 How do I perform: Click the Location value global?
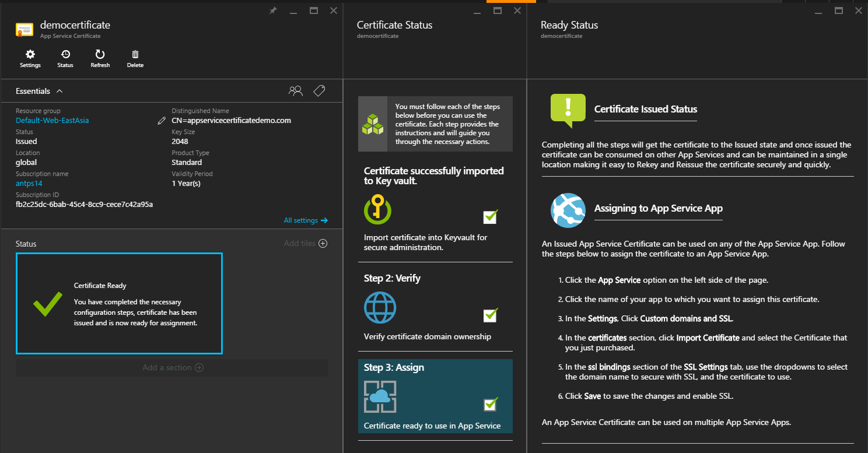(26, 163)
